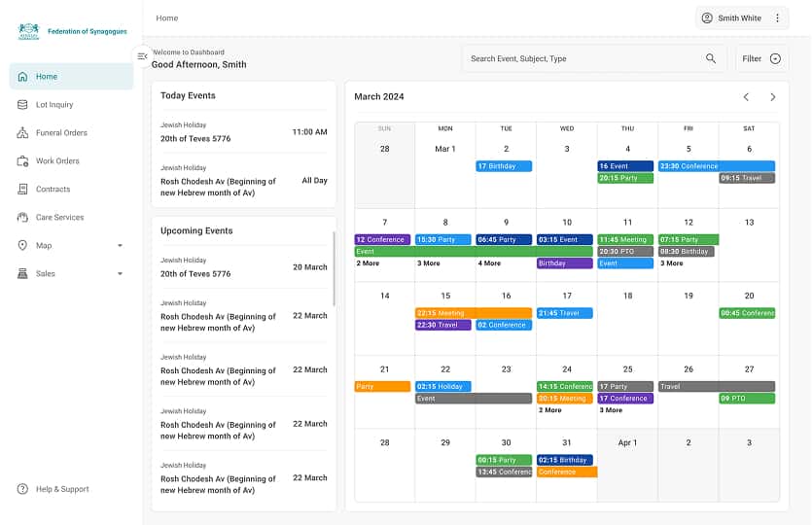Viewport: 812px width, 525px height.
Task: Advance to next month in calendar
Action: point(773,97)
